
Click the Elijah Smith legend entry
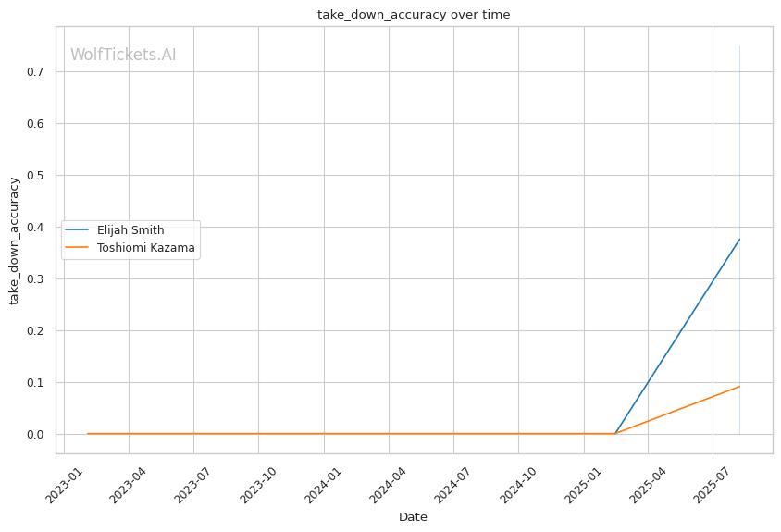[x=130, y=229]
